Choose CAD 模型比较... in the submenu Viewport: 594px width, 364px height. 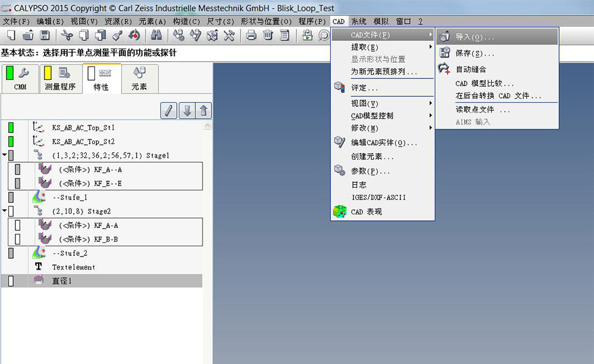coord(497,83)
